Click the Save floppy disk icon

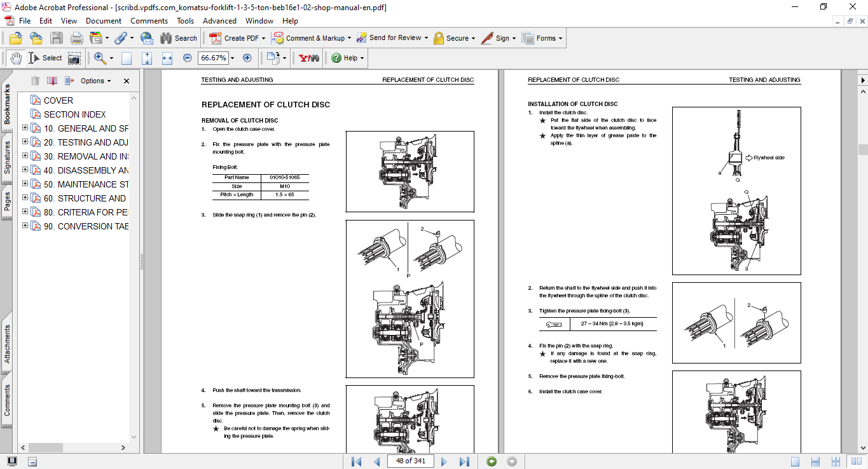tap(57, 38)
